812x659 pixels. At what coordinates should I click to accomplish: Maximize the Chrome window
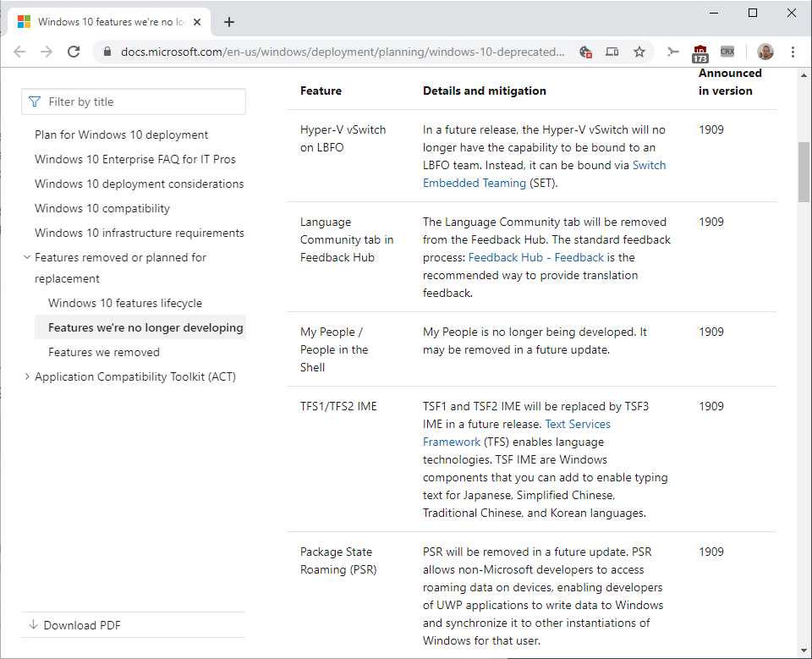pyautogui.click(x=753, y=13)
